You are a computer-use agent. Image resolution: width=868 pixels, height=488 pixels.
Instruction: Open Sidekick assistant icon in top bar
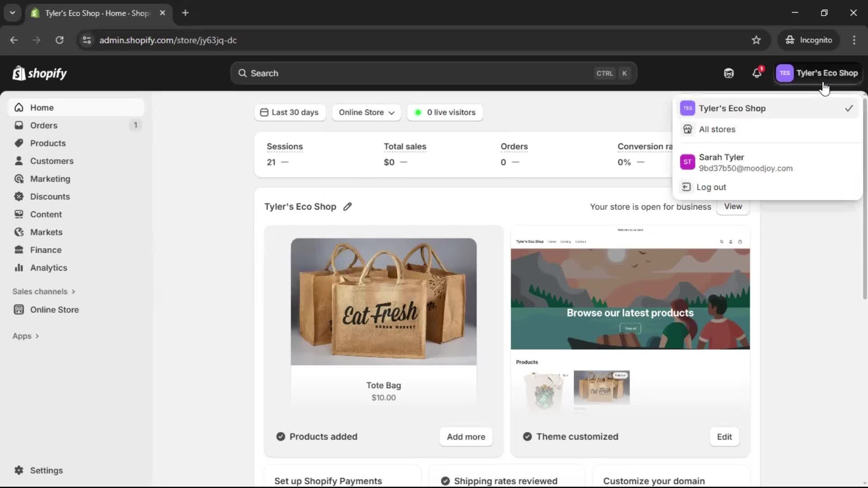coord(729,73)
